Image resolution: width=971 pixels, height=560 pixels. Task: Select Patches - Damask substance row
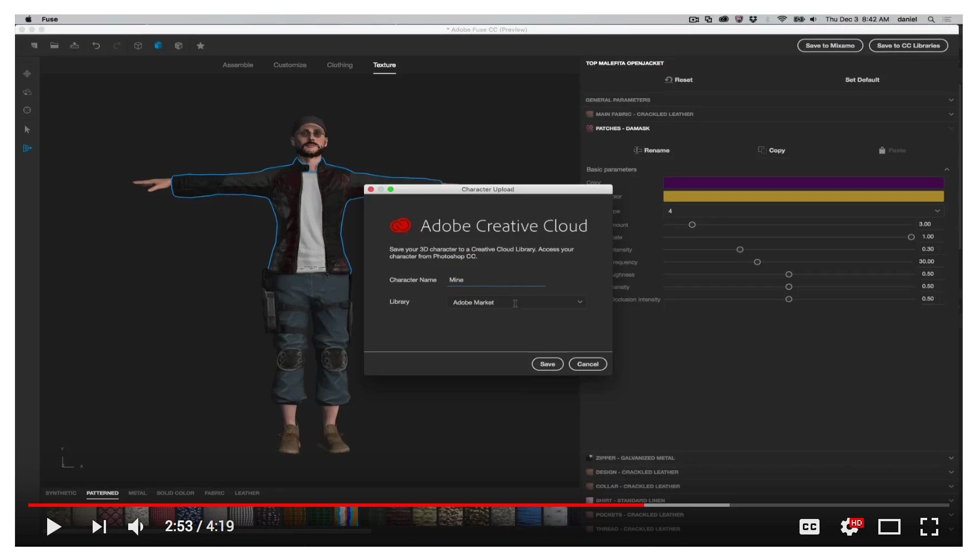(770, 129)
